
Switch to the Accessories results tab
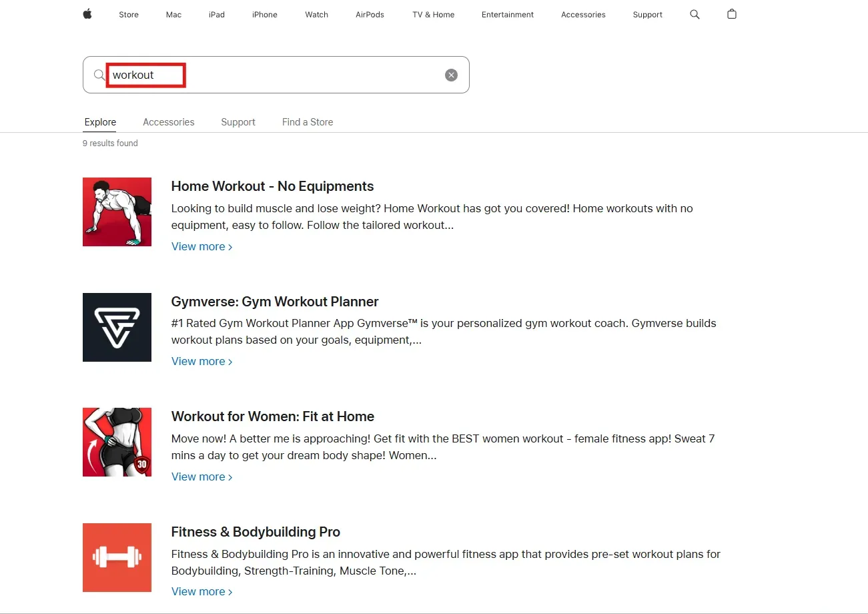tap(168, 122)
